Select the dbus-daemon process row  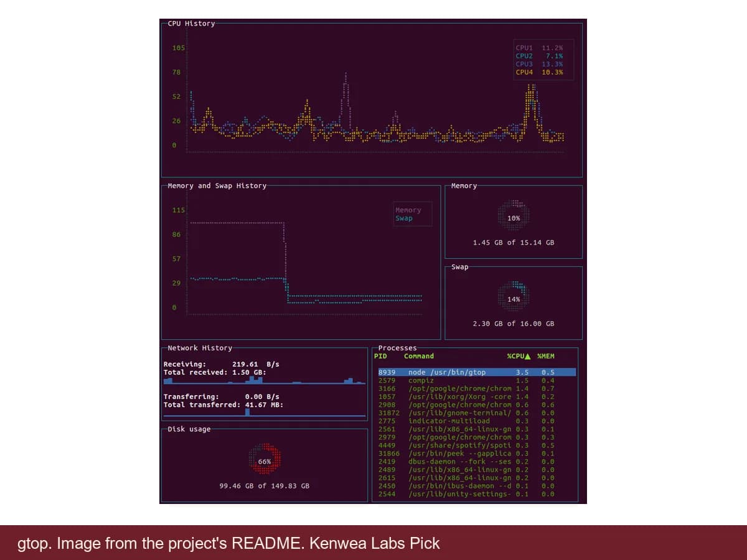(477, 462)
